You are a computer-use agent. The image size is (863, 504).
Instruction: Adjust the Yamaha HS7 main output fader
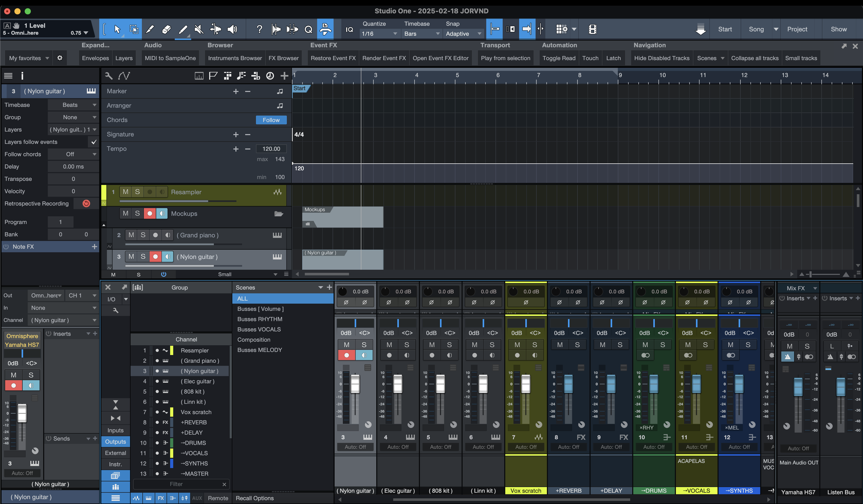(x=798, y=387)
